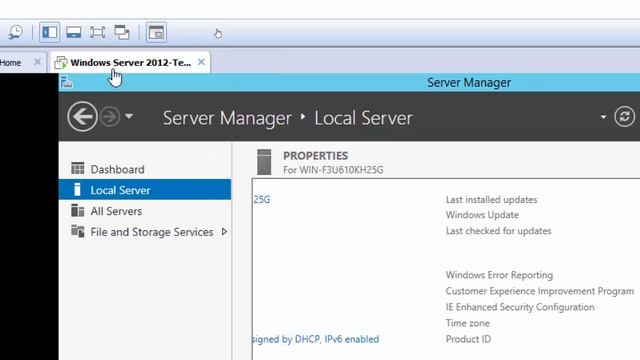Close the Windows Server 2012 tab
The height and width of the screenshot is (360, 640).
[201, 62]
